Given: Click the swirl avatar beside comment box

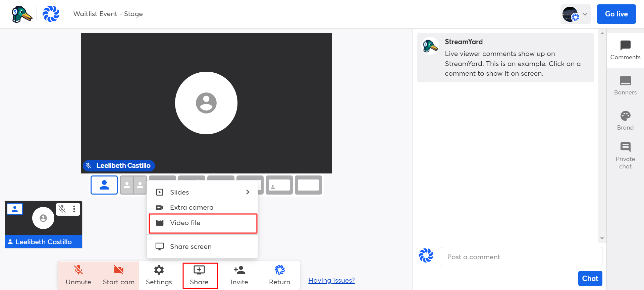Looking at the screenshot, I should [426, 255].
